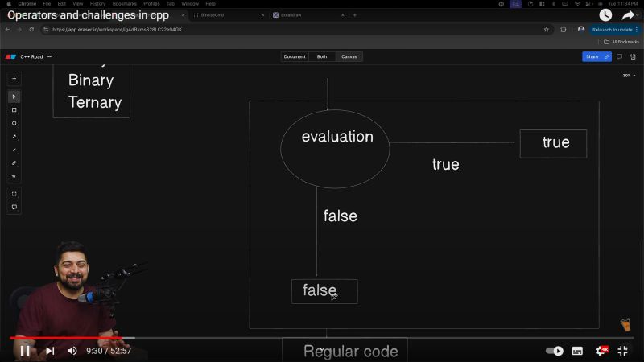Viewport: 644px width, 362px height.
Task: Click the Watch later clock icon
Action: tap(605, 15)
